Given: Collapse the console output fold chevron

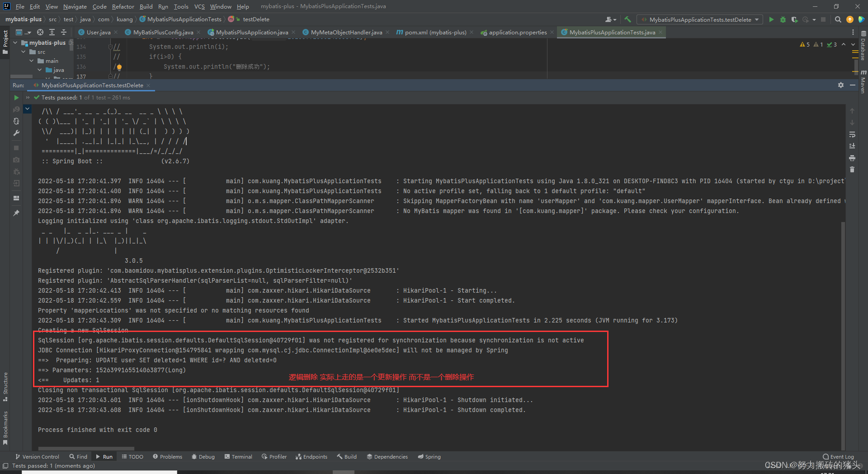Looking at the screenshot, I should coord(28,109).
